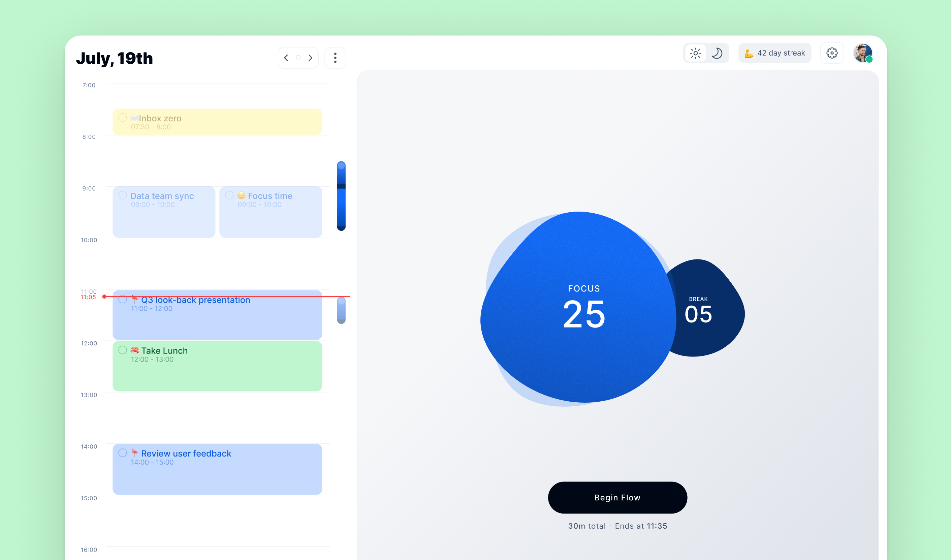The height and width of the screenshot is (560, 951).
Task: Mark Focus time task as done
Action: click(229, 195)
